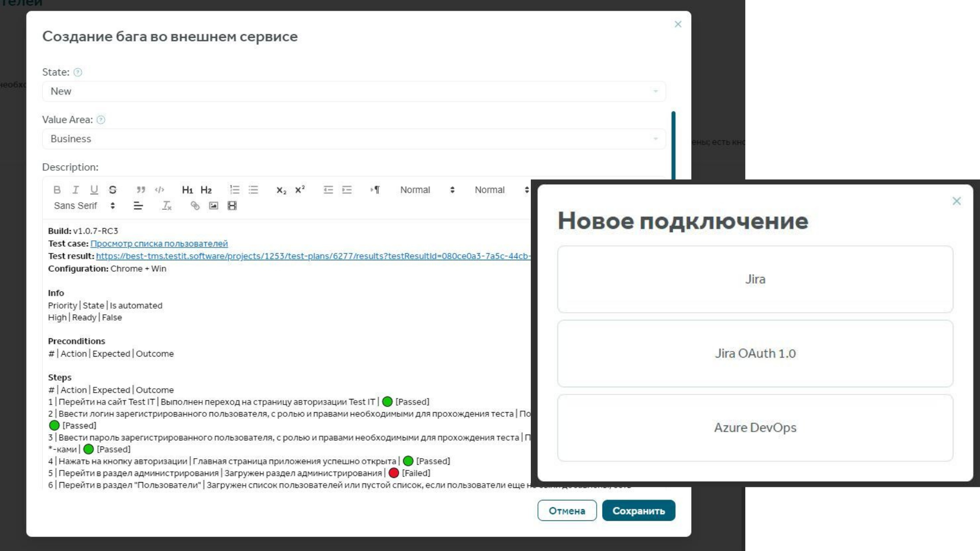980x551 pixels.
Task: Close the bug creation dialog
Action: click(678, 24)
